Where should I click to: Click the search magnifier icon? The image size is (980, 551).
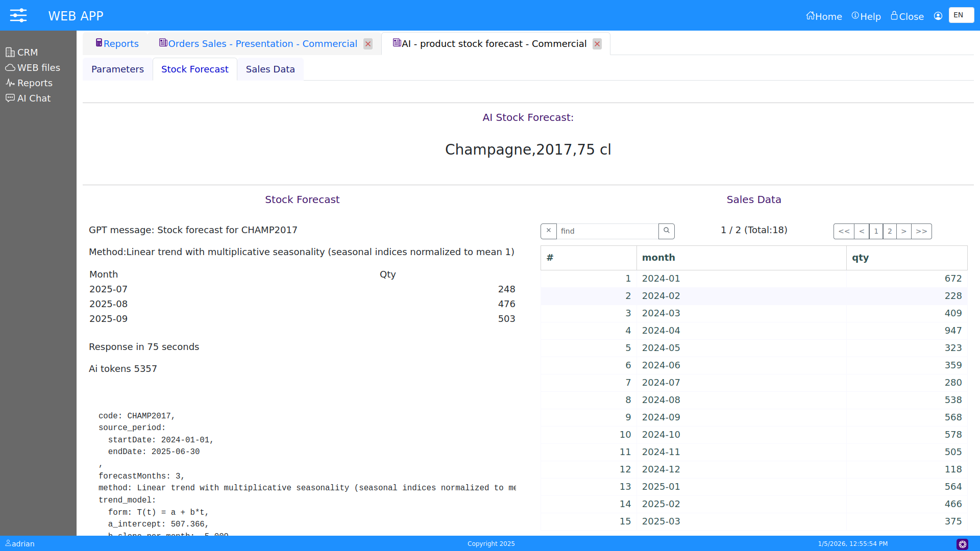click(x=666, y=231)
